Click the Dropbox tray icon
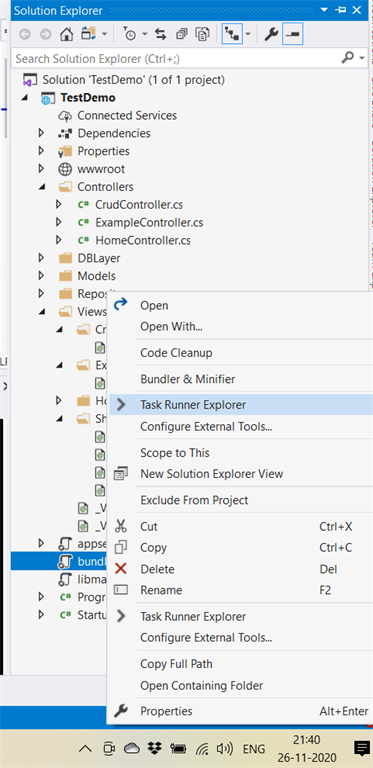373x768 pixels. tap(155, 748)
